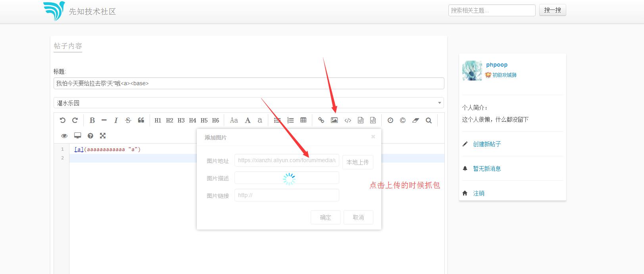
Task: Focus the 图片链接 input field
Action: tap(287, 195)
